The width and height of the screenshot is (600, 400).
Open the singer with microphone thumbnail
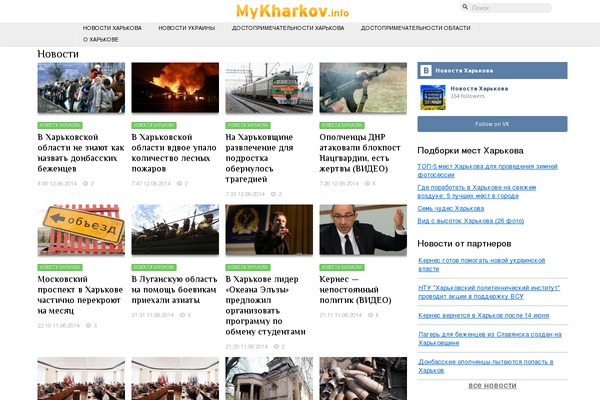click(269, 229)
